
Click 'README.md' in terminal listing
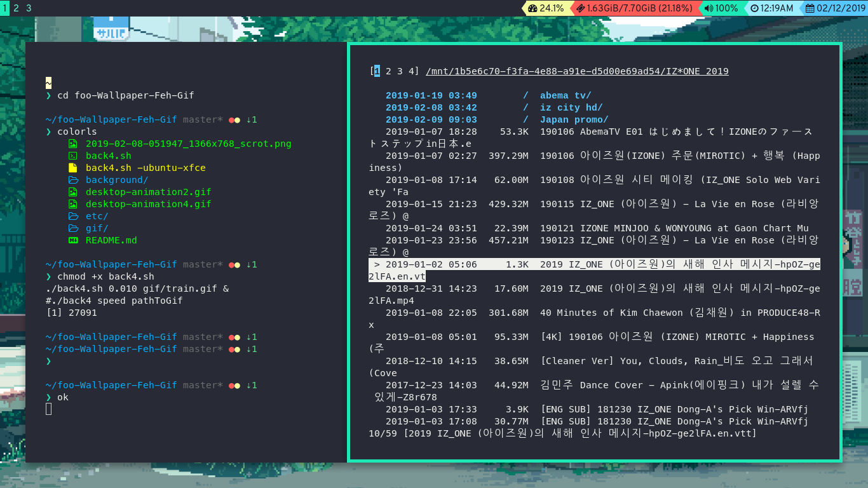pos(111,240)
